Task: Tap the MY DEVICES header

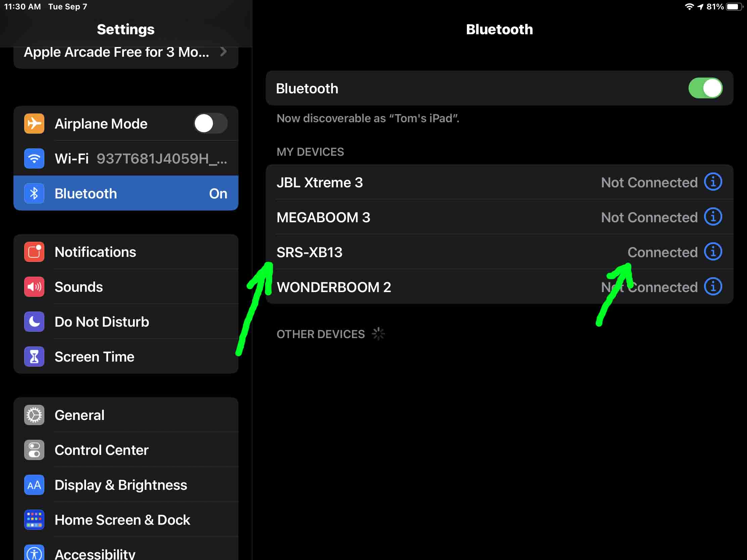Action: coord(310,151)
